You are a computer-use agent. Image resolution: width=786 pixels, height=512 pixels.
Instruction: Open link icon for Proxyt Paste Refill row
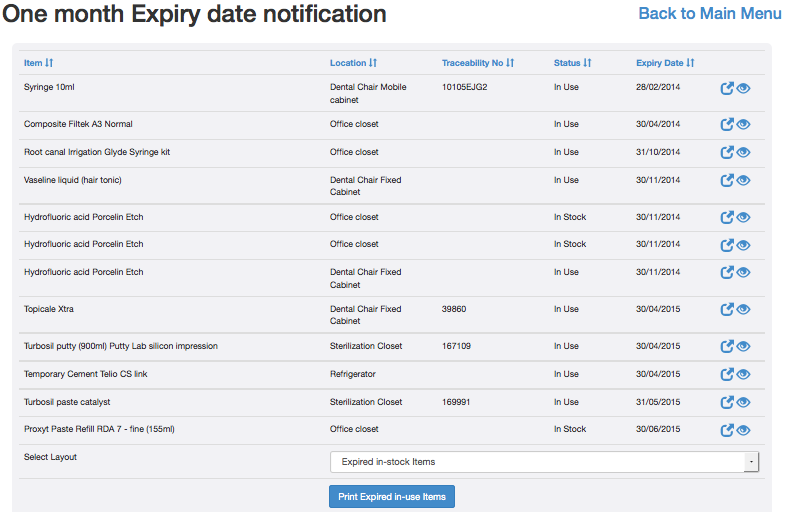click(x=727, y=431)
